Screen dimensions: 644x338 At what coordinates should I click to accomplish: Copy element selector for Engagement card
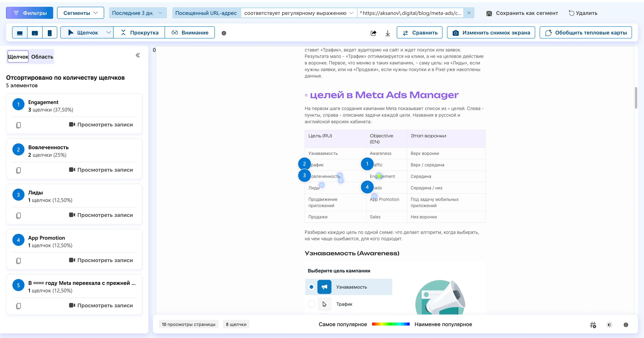click(x=18, y=125)
